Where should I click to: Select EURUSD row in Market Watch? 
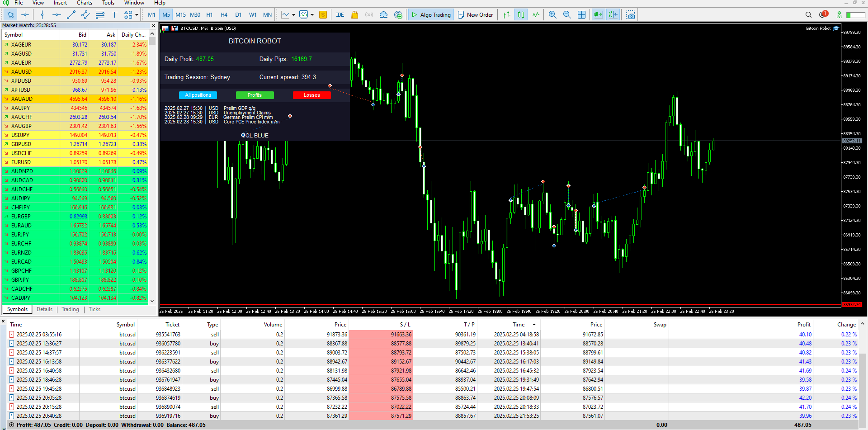coord(75,162)
